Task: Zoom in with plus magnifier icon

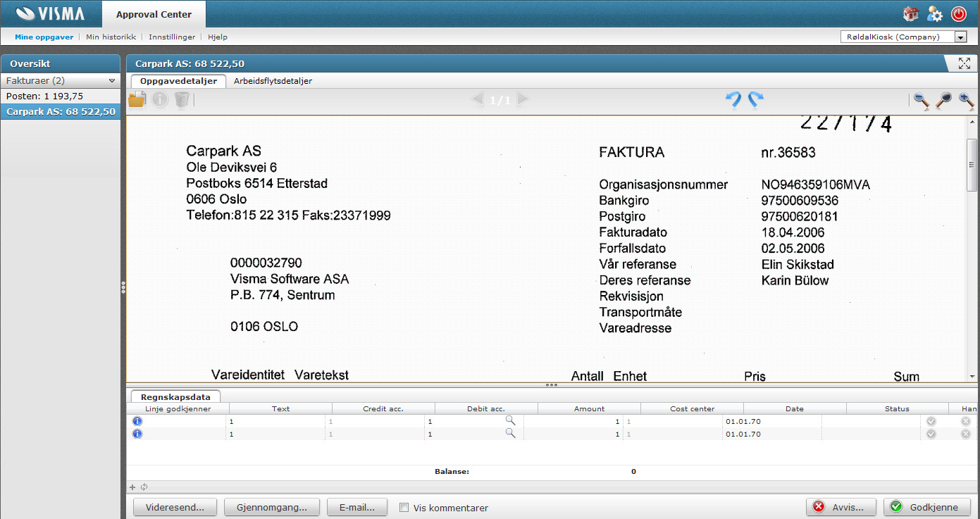Action: click(966, 101)
